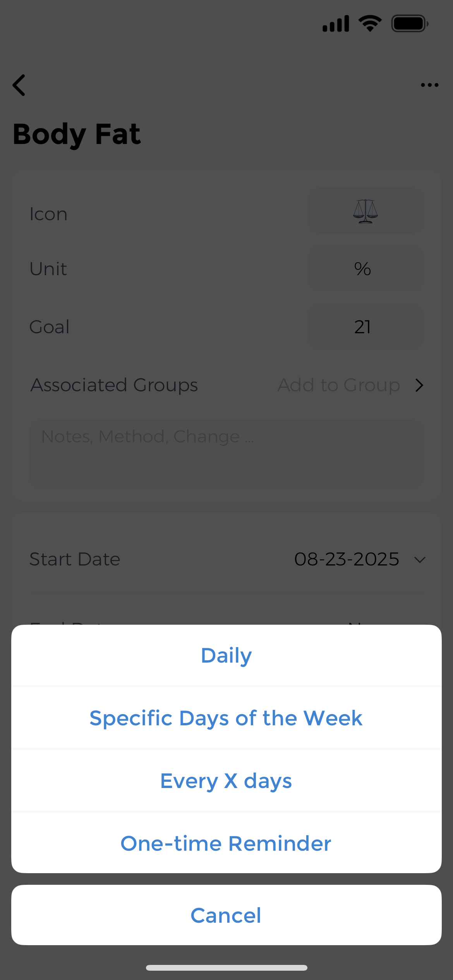Tap the battery status icon
This screenshot has height=980, width=453.
[x=410, y=24]
